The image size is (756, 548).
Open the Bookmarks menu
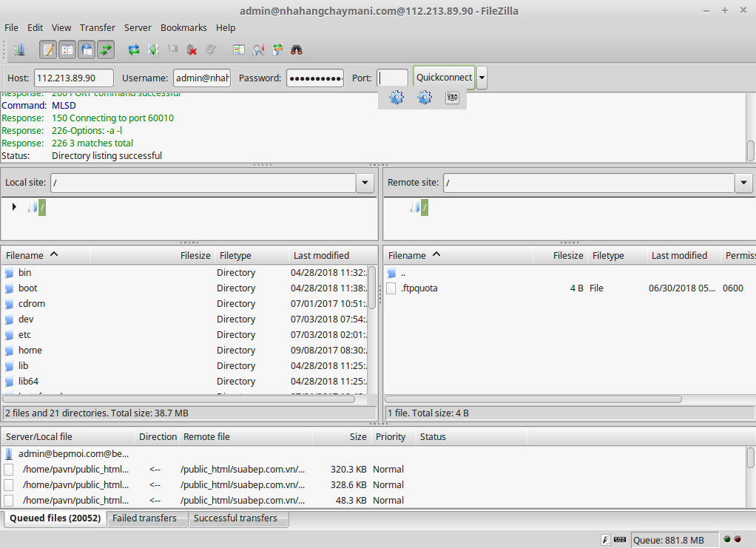(x=183, y=28)
